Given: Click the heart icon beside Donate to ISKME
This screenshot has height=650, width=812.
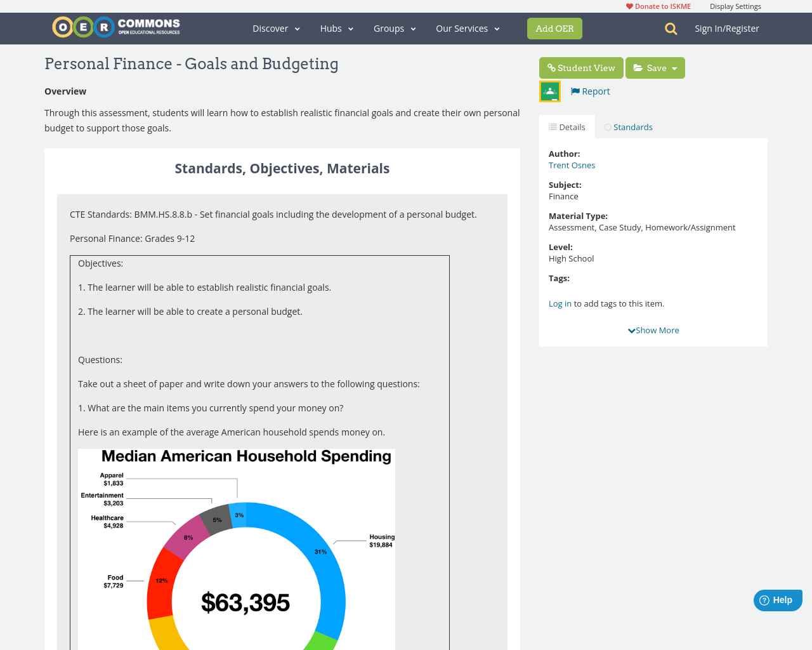Looking at the screenshot, I should [x=629, y=5].
